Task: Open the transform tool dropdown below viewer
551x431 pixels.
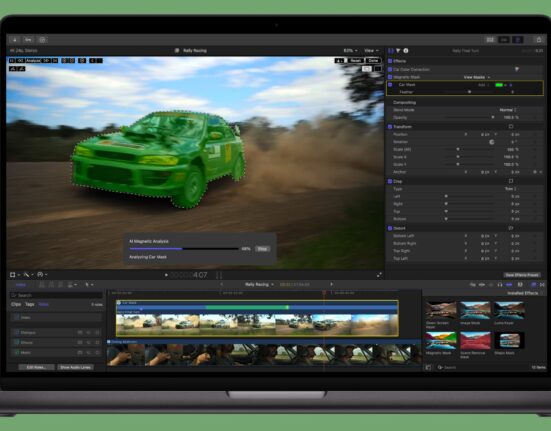Action: [x=14, y=275]
